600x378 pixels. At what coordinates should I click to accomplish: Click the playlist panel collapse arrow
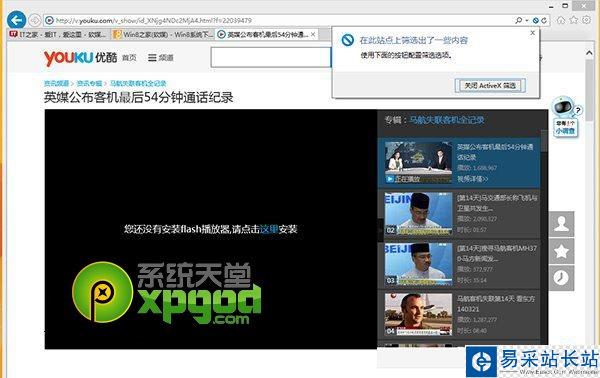(x=380, y=230)
